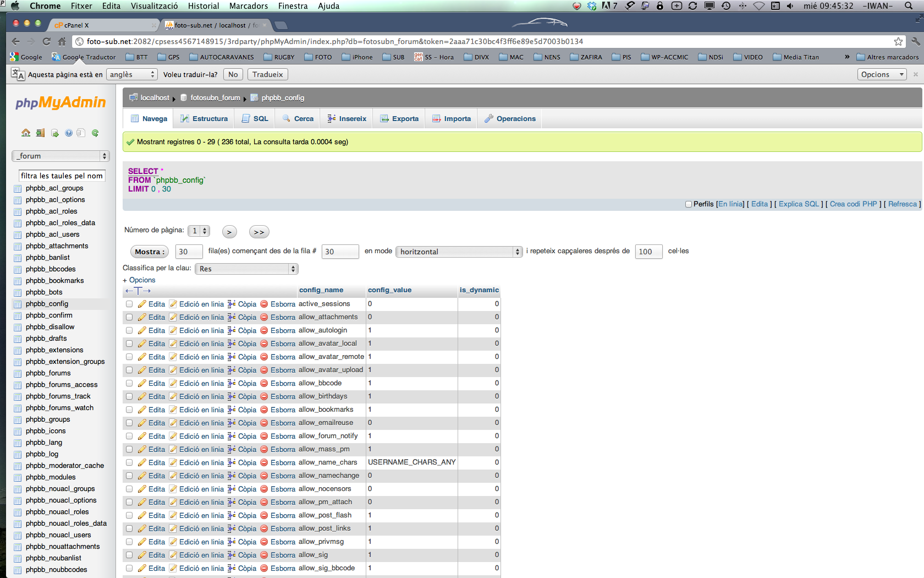Open Classifica per la clau dropdown
This screenshot has height=578, width=924.
[247, 269]
